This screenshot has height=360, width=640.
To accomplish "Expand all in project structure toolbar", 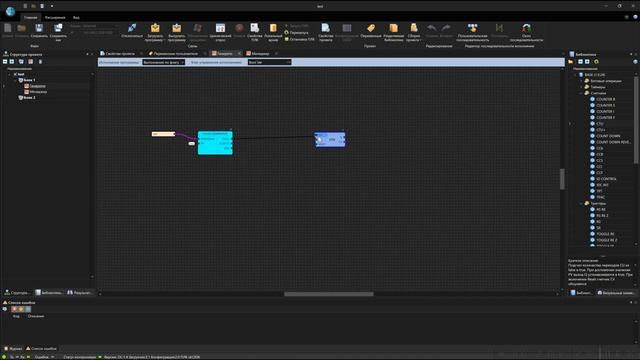I will tap(12, 62).
